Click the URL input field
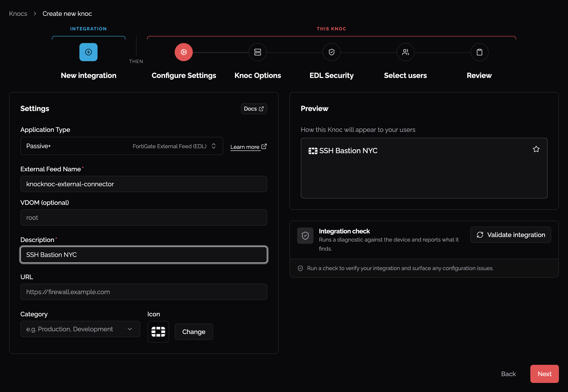 coord(144,292)
